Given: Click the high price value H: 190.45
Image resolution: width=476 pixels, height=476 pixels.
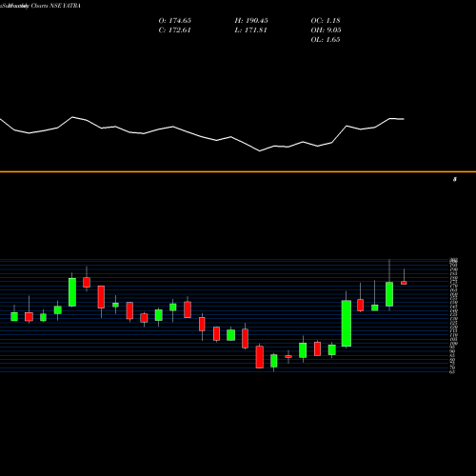Looking at the screenshot, I should (x=251, y=21).
